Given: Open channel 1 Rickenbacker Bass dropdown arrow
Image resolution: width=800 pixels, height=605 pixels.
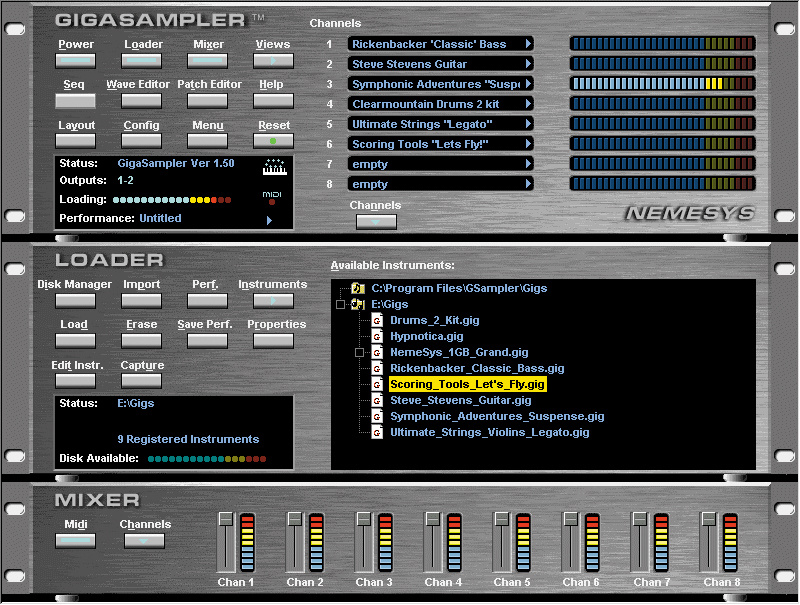Looking at the screenshot, I should pyautogui.click(x=528, y=44).
